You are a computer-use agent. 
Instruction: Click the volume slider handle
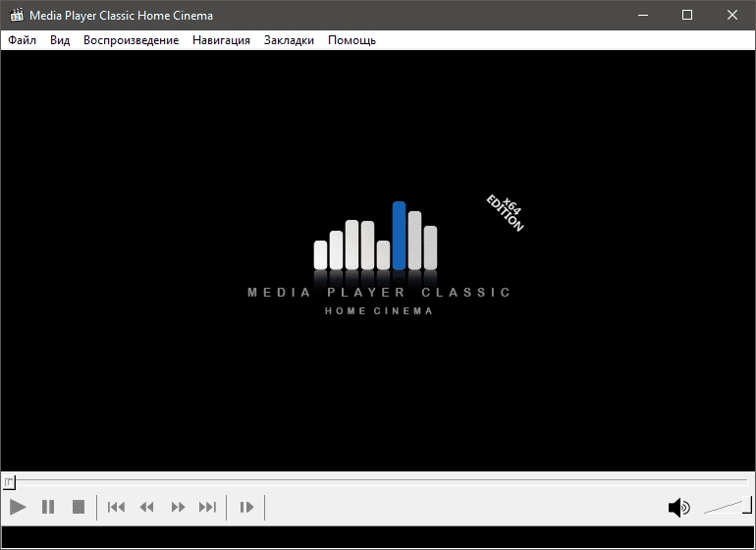[x=747, y=505]
